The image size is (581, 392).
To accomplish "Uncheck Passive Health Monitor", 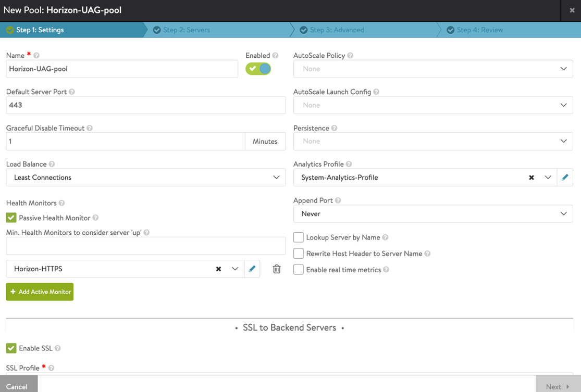I will [x=11, y=218].
